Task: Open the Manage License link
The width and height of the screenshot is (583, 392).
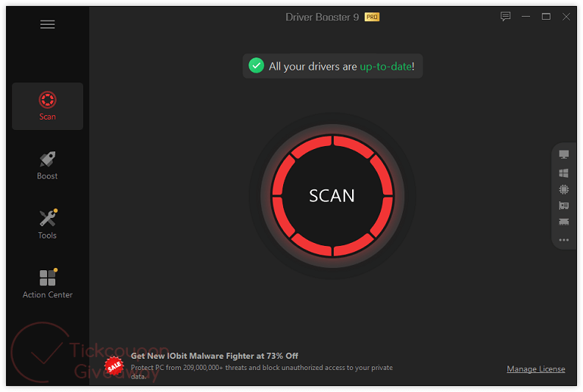Action: 536,369
